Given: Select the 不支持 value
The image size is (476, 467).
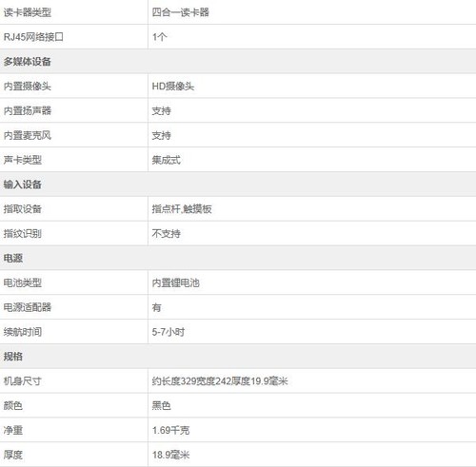Looking at the screenshot, I should [166, 234].
